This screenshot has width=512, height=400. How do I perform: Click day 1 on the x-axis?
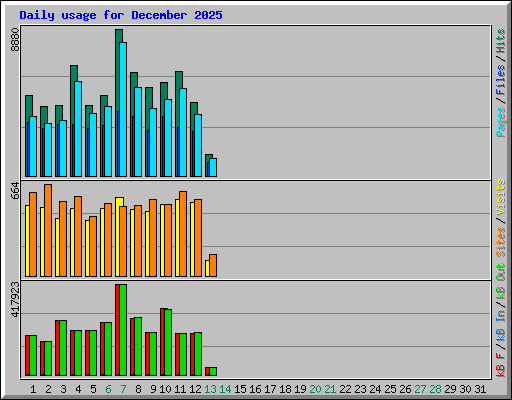33,389
